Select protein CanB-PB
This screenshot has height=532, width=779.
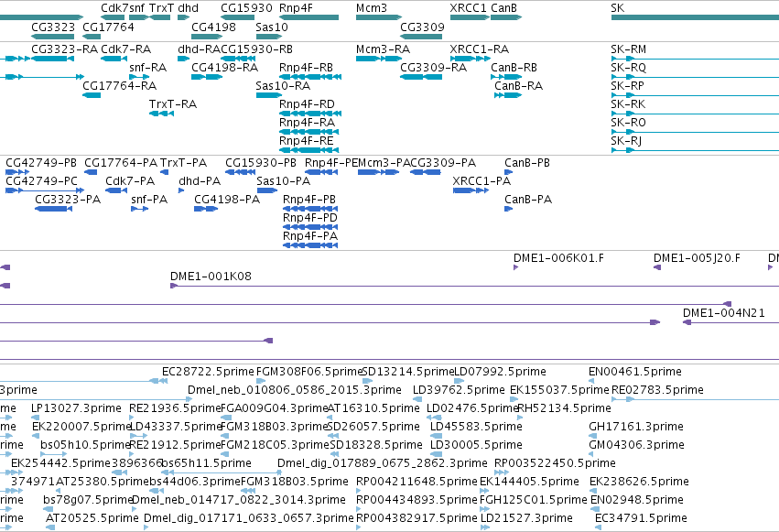tap(508, 172)
